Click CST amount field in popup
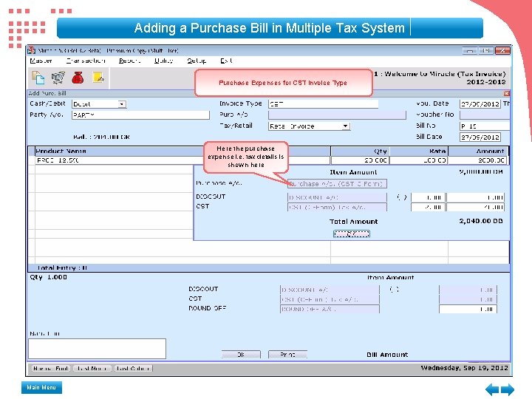 [475, 207]
